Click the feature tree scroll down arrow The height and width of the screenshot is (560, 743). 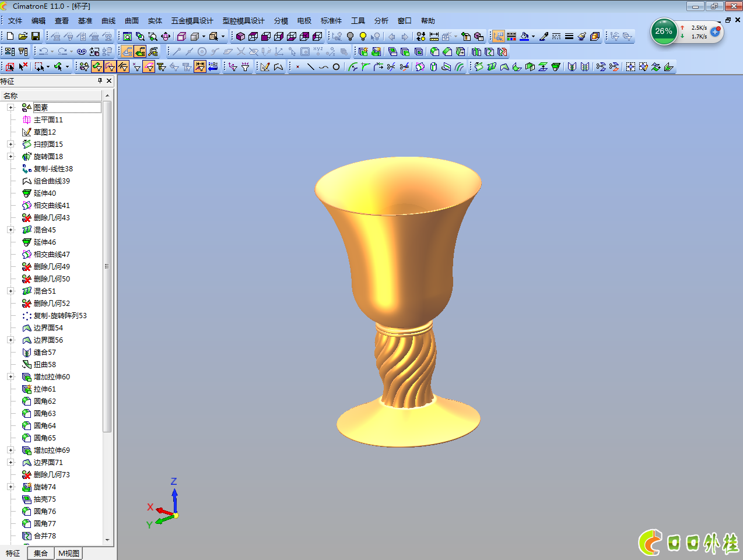pos(107,540)
